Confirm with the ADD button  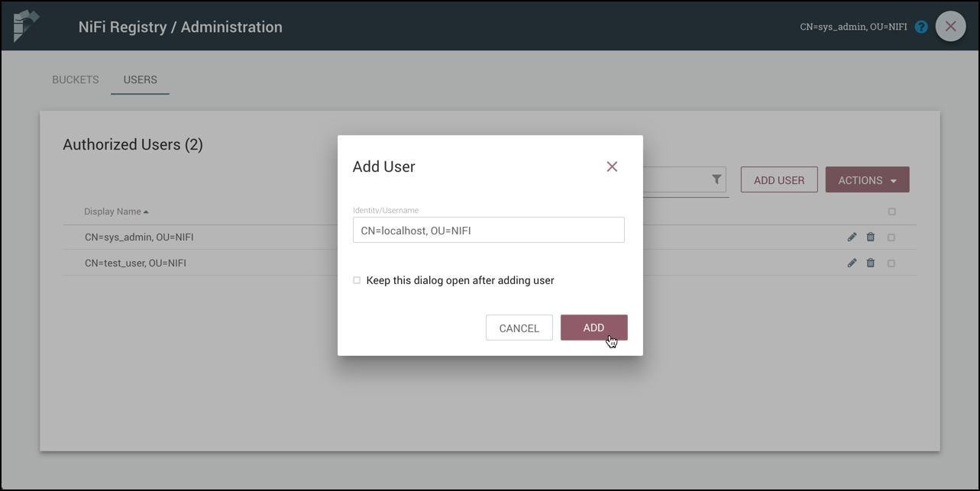[x=593, y=328]
